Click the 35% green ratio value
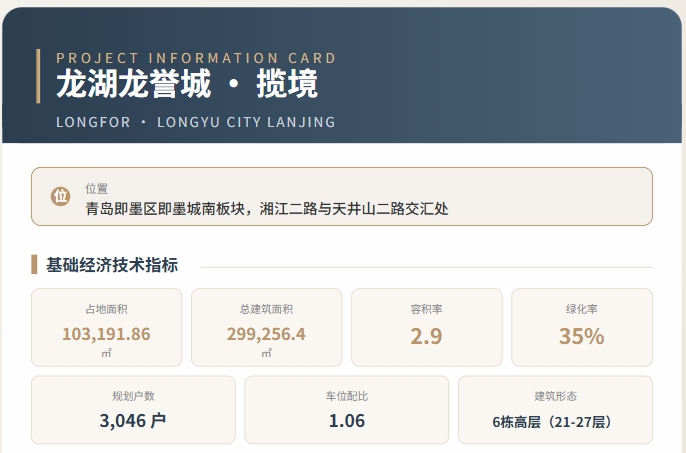 pyautogui.click(x=582, y=336)
